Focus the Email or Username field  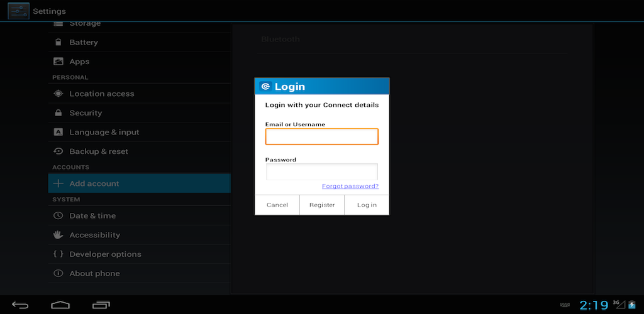321,136
